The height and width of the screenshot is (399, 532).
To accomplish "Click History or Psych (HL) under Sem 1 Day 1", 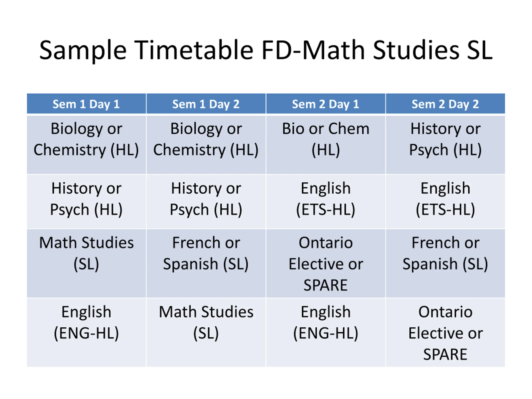I will (x=86, y=202).
